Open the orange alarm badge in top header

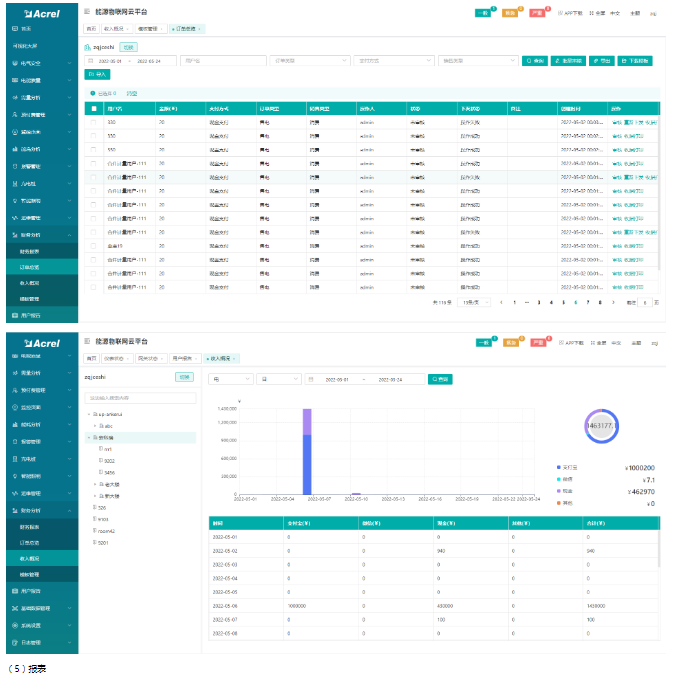click(x=510, y=12)
